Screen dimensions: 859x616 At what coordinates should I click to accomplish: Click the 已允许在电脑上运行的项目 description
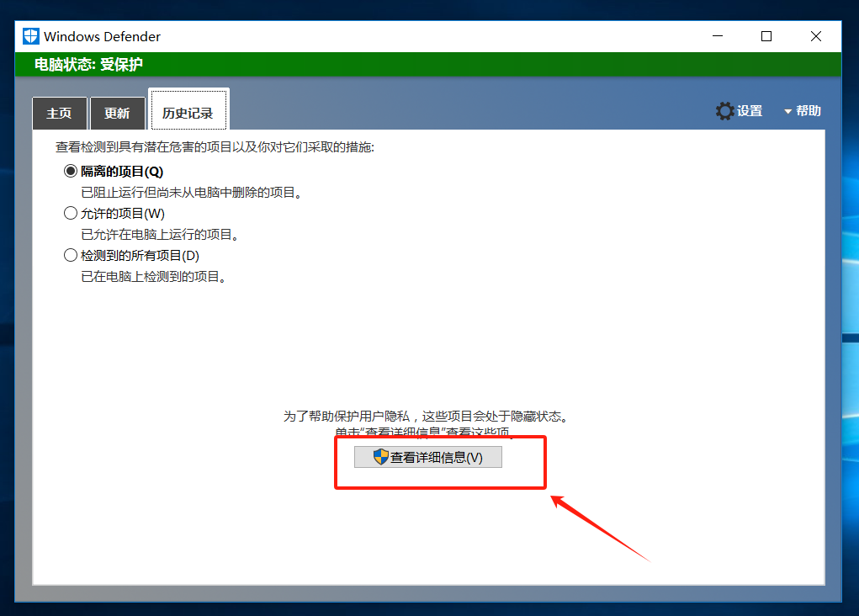[x=159, y=235]
